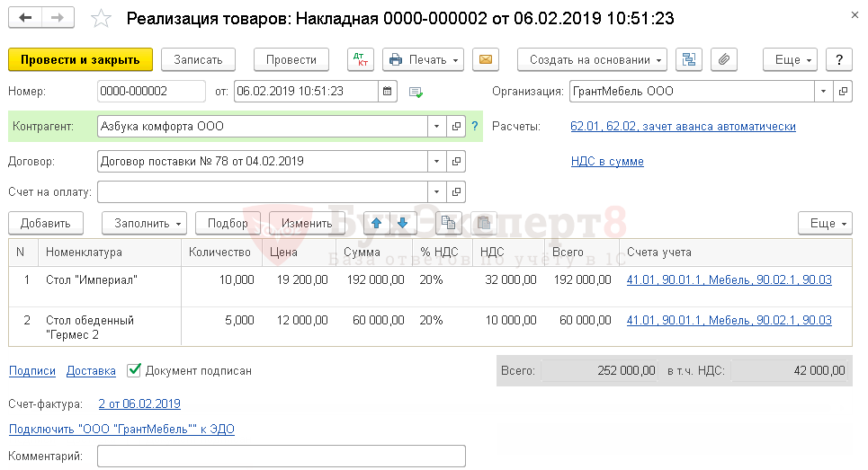Image resolution: width=868 pixels, height=470 pixels.
Task: Click the Номер input field
Action: (151, 92)
